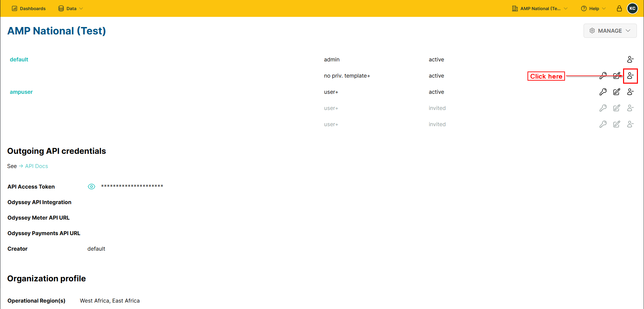644x309 pixels.
Task: Click the Odyssey Meter API URL label
Action: tap(38, 218)
